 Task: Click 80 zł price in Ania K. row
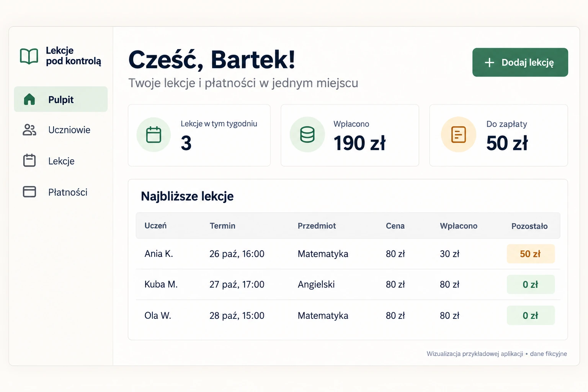[395, 254]
